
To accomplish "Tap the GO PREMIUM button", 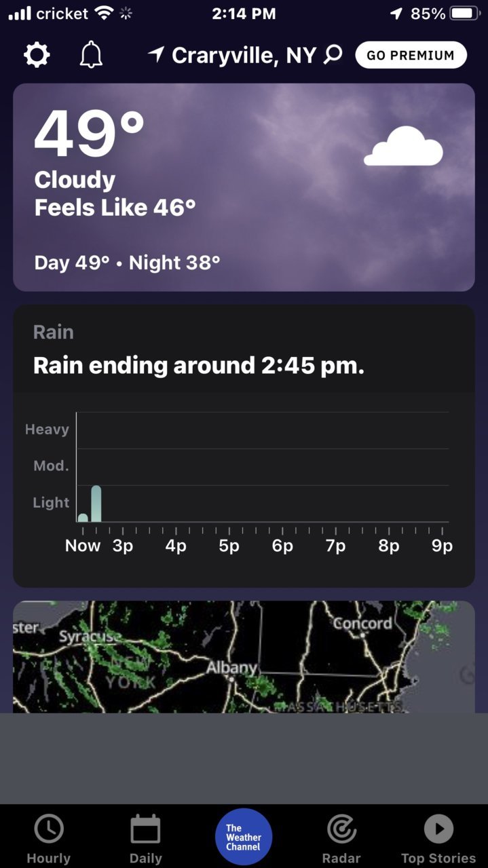I will [411, 55].
